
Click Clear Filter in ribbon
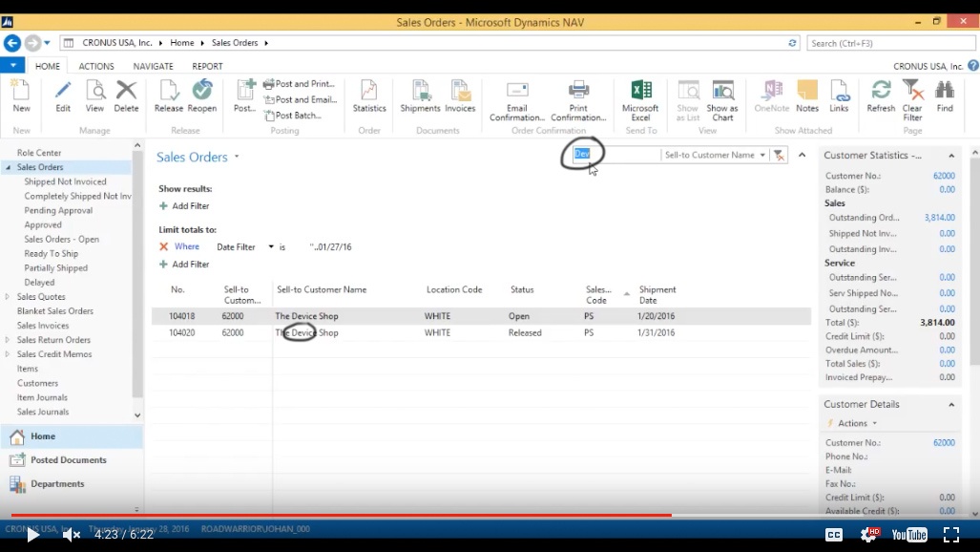click(912, 101)
